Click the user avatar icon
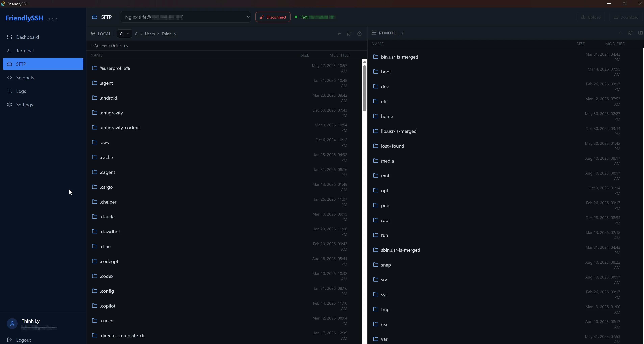This screenshot has height=344, width=644. coord(12,324)
